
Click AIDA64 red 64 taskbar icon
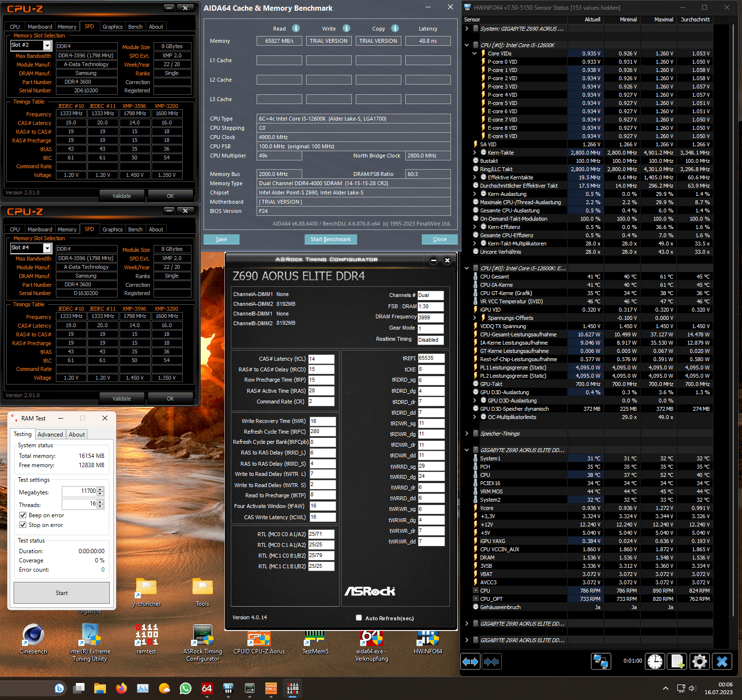pos(207,688)
